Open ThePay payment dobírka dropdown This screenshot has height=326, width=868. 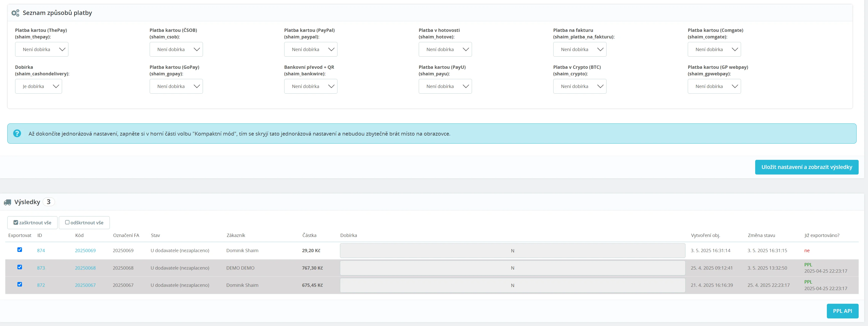(x=41, y=49)
